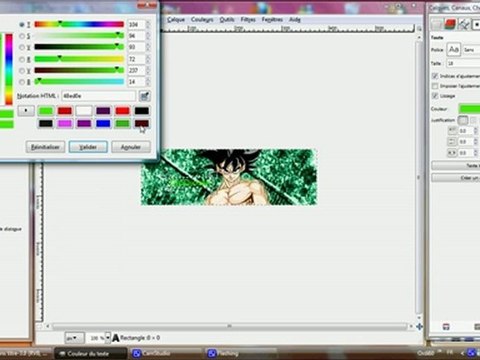Click the Taille font size field
The height and width of the screenshot is (360, 480).
tap(463, 63)
